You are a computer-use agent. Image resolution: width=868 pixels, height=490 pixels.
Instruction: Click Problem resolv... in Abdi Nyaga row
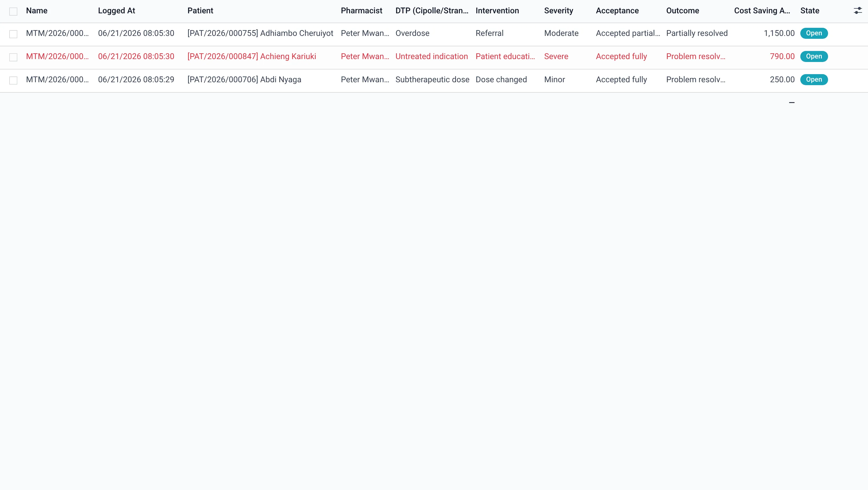click(x=696, y=80)
